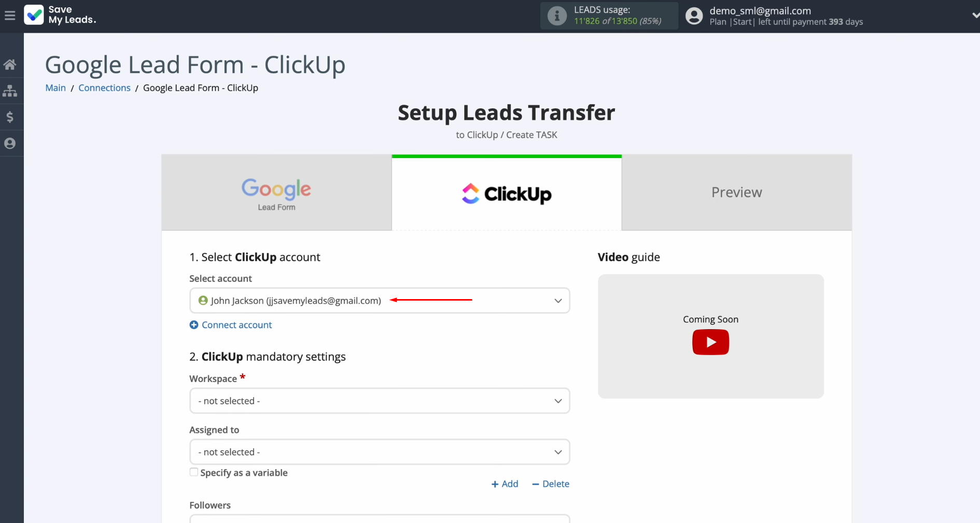Open the hamburger menu icon
Viewport: 980px width, 523px height.
(x=10, y=16)
